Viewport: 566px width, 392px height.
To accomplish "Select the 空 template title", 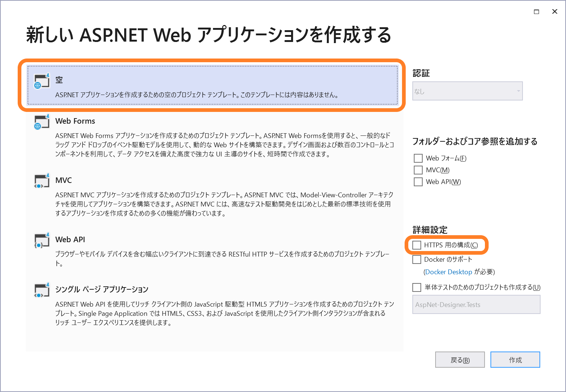I will (59, 80).
